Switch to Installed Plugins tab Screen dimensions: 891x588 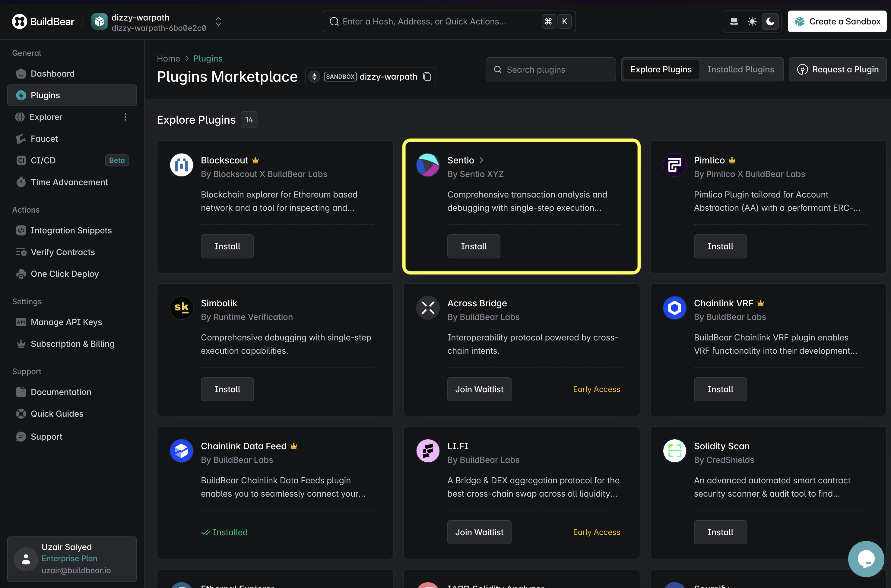740,69
